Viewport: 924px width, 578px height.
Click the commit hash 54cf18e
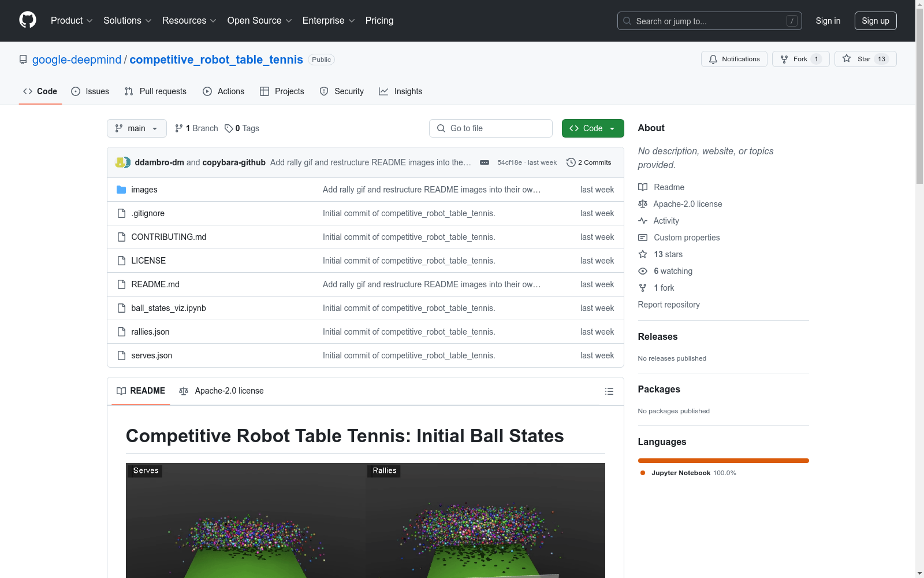[509, 162]
